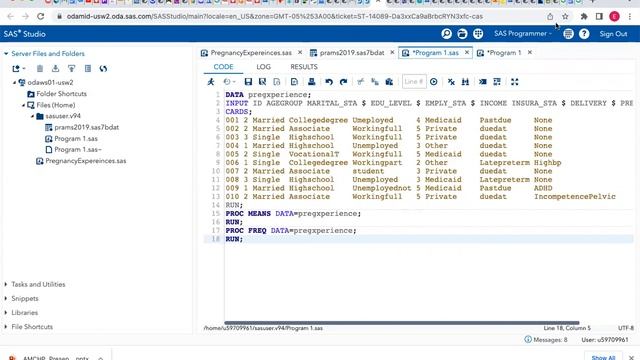Open find and replace with the binoculars icon
The image size is (640, 360).
click(x=465, y=82)
